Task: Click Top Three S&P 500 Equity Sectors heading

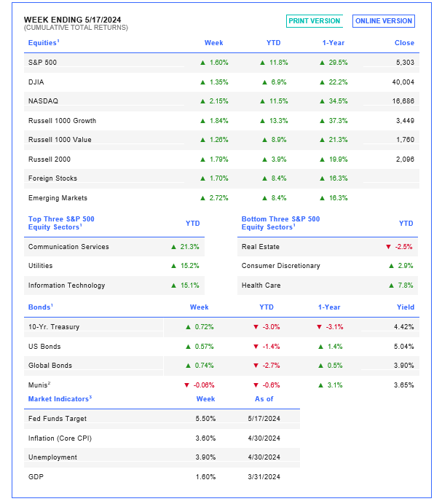Action: click(61, 223)
